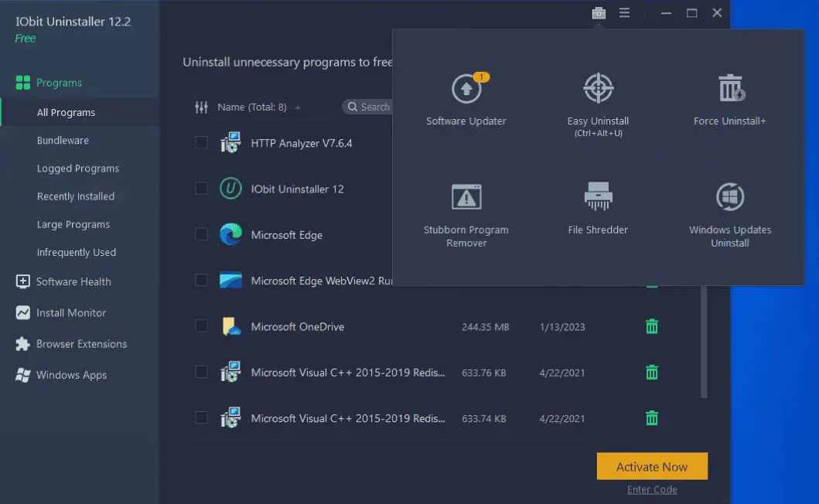The height and width of the screenshot is (504, 819).
Task: Open the Windows Apps section label
Action: pos(72,375)
